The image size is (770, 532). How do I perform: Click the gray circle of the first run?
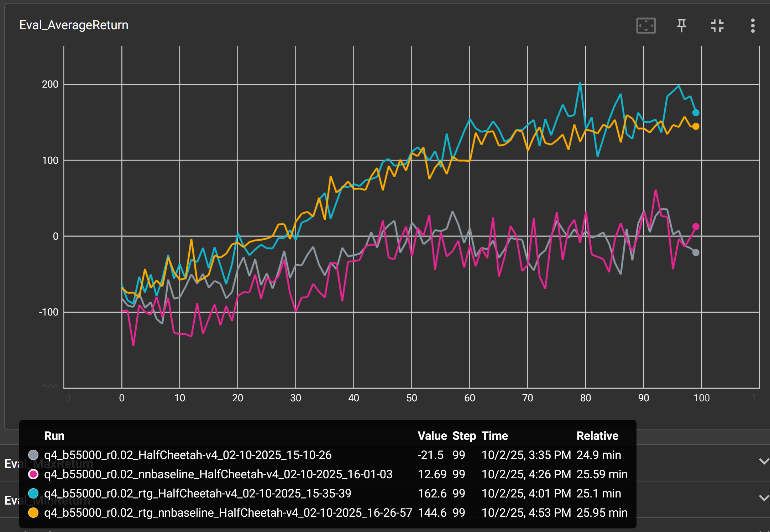(x=33, y=455)
